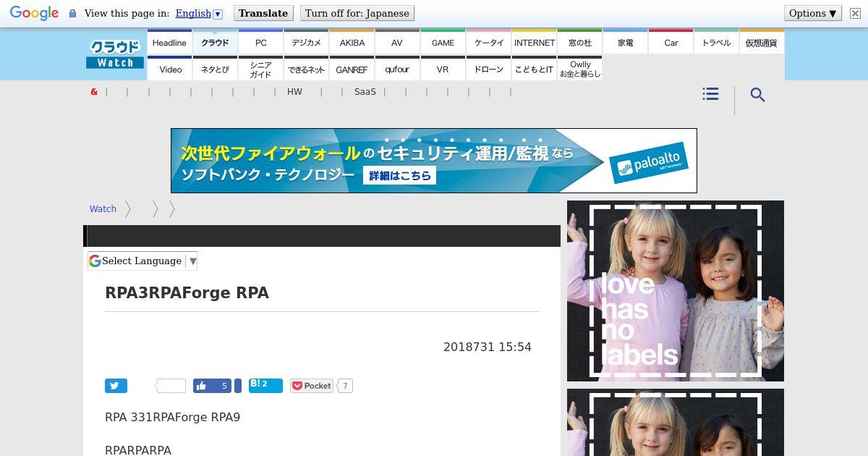Go to the 家電 tab
868x456 pixels.
coord(626,42)
